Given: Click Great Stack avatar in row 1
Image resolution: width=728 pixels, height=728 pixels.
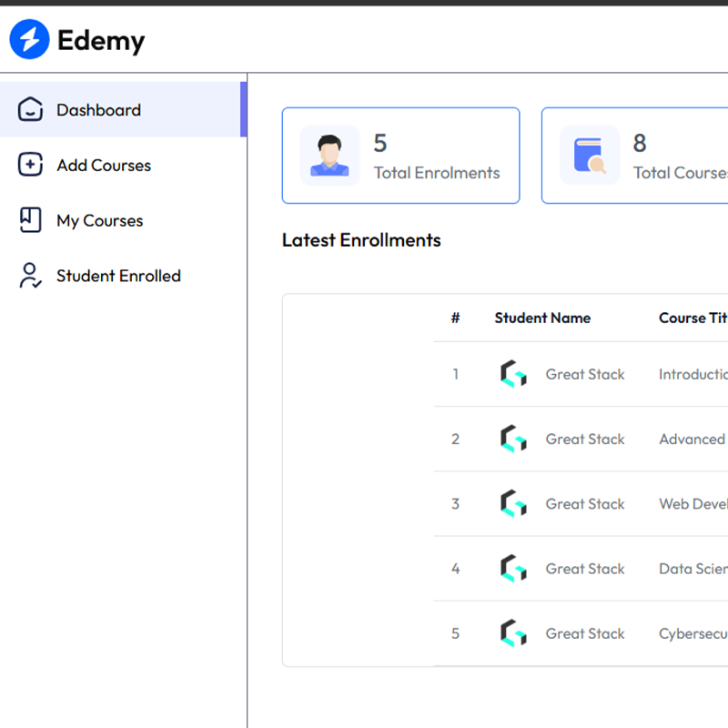Looking at the screenshot, I should (x=513, y=374).
